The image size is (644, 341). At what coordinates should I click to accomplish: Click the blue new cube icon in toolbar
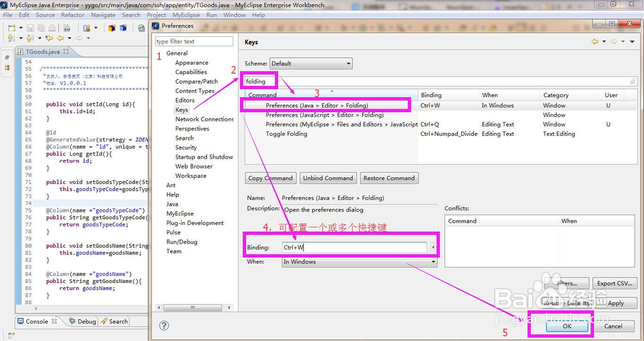(123, 28)
